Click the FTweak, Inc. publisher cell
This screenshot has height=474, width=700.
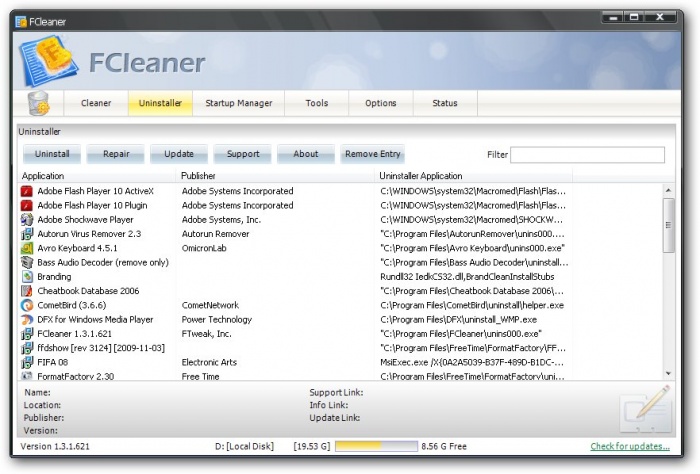pos(206,334)
